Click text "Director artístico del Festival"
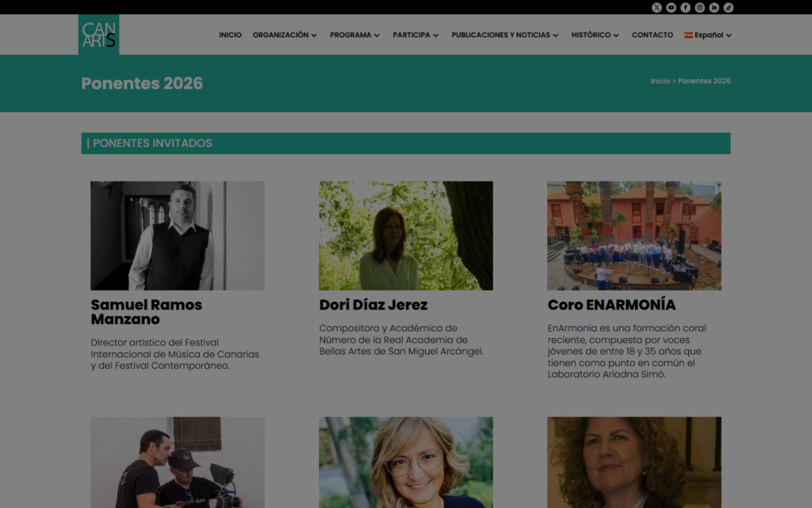This screenshot has width=812, height=508. (155, 343)
